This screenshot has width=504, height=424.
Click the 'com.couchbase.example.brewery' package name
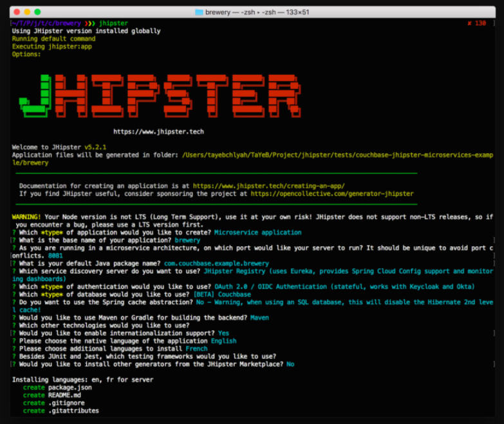point(216,263)
